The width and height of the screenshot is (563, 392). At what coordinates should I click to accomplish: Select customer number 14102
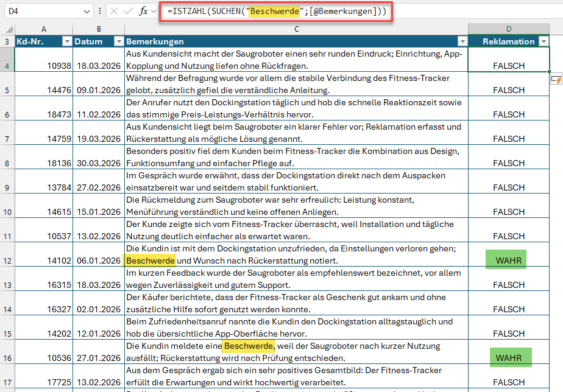(44, 254)
